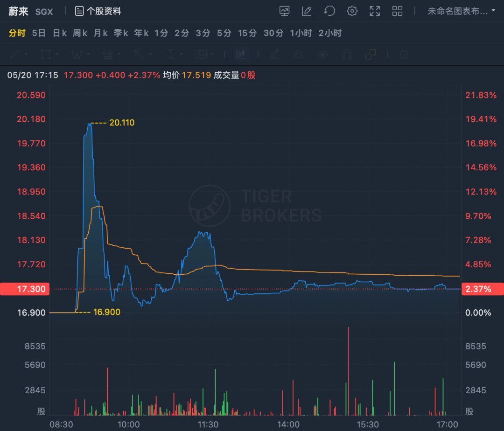This screenshot has width=504, height=431.
Task: Enter fullscreen with the expand icon
Action: tap(375, 11)
